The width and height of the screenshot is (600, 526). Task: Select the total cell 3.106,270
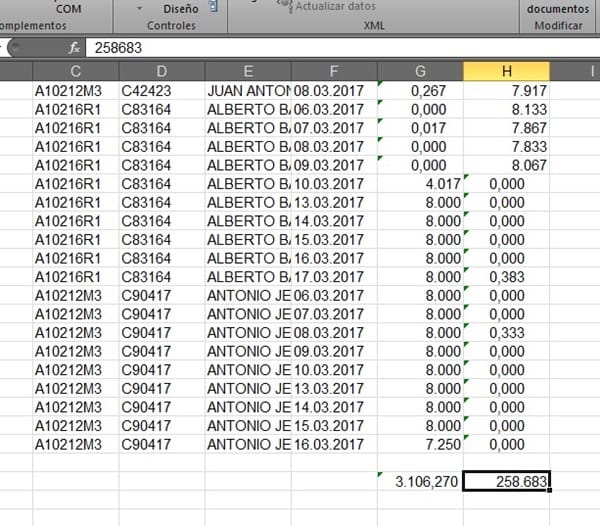[x=420, y=481]
